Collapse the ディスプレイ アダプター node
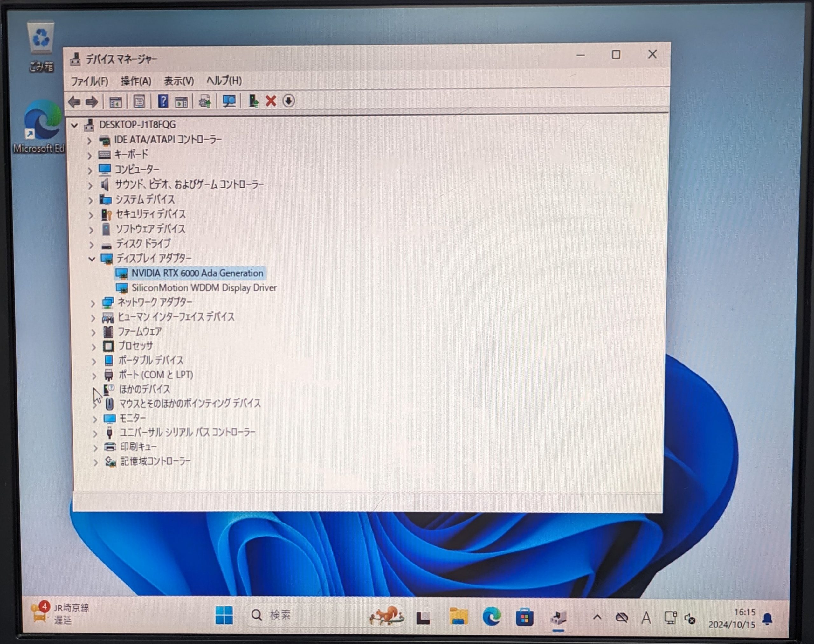The height and width of the screenshot is (644, 814). point(92,259)
